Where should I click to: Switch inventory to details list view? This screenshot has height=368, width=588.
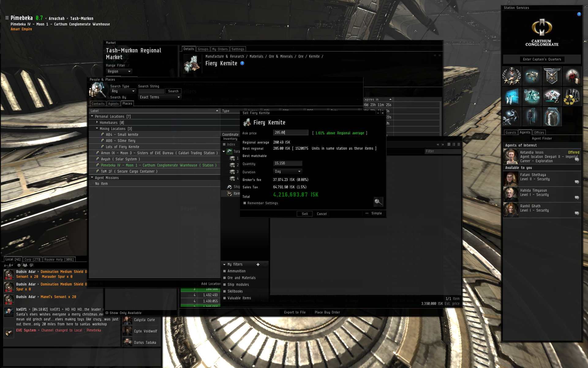tap(454, 144)
